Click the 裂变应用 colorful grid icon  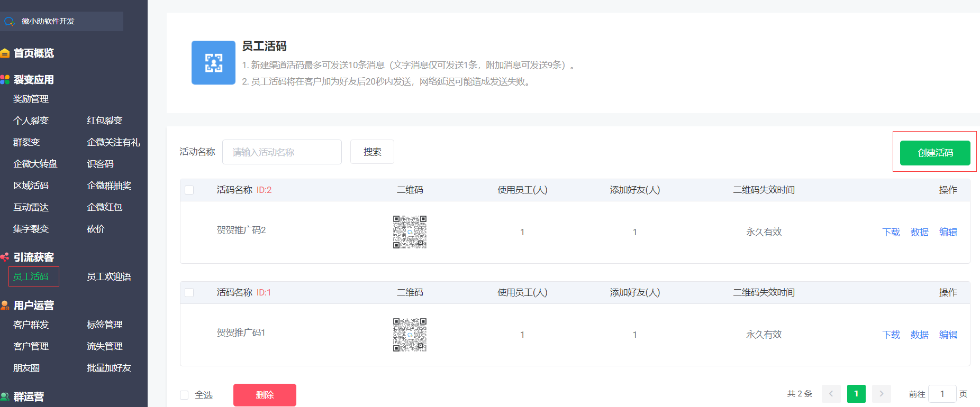pyautogui.click(x=5, y=80)
